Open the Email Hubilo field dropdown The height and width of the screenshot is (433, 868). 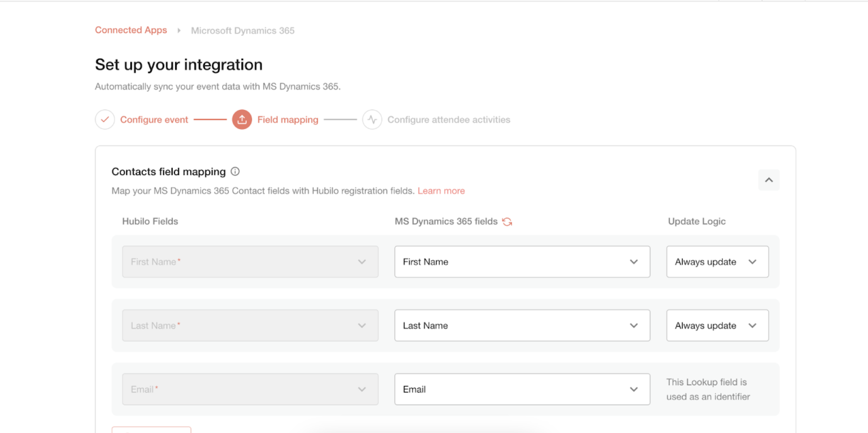tap(250, 389)
